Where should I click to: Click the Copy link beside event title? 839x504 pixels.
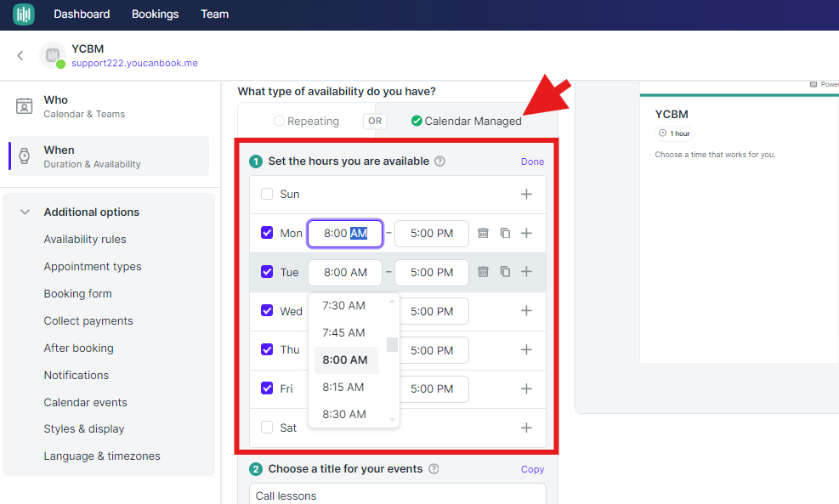point(532,469)
